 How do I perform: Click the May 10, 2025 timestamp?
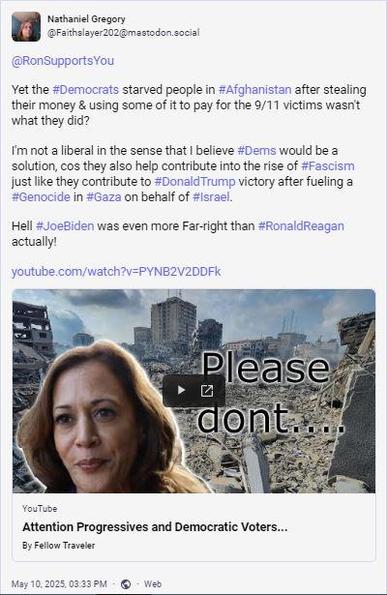tap(59, 584)
